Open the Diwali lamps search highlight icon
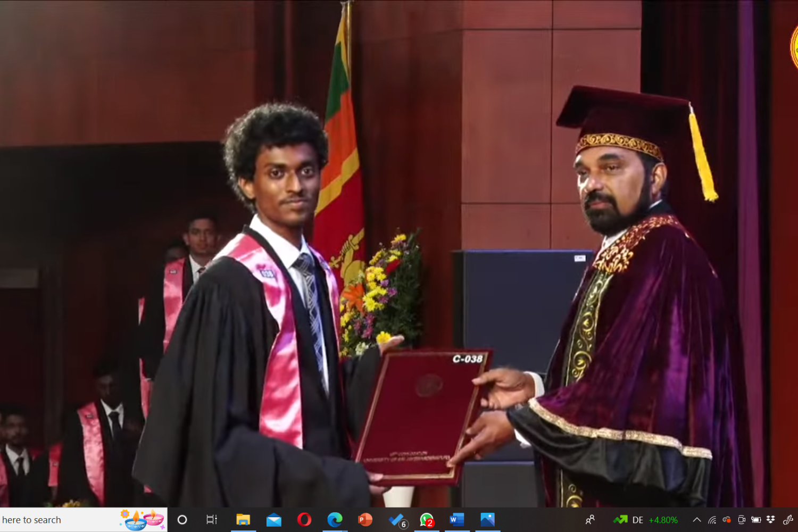The height and width of the screenshot is (532, 798). point(142,520)
